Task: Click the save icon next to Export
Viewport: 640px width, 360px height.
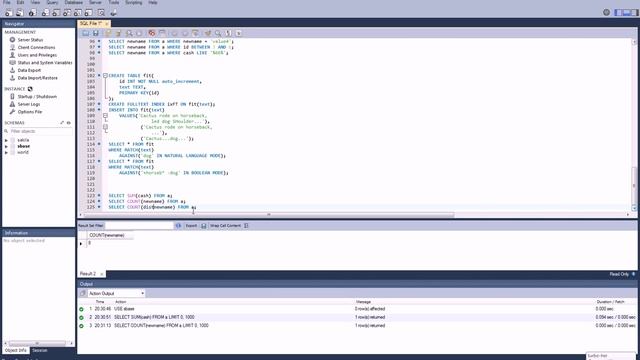Action: click(x=204, y=226)
